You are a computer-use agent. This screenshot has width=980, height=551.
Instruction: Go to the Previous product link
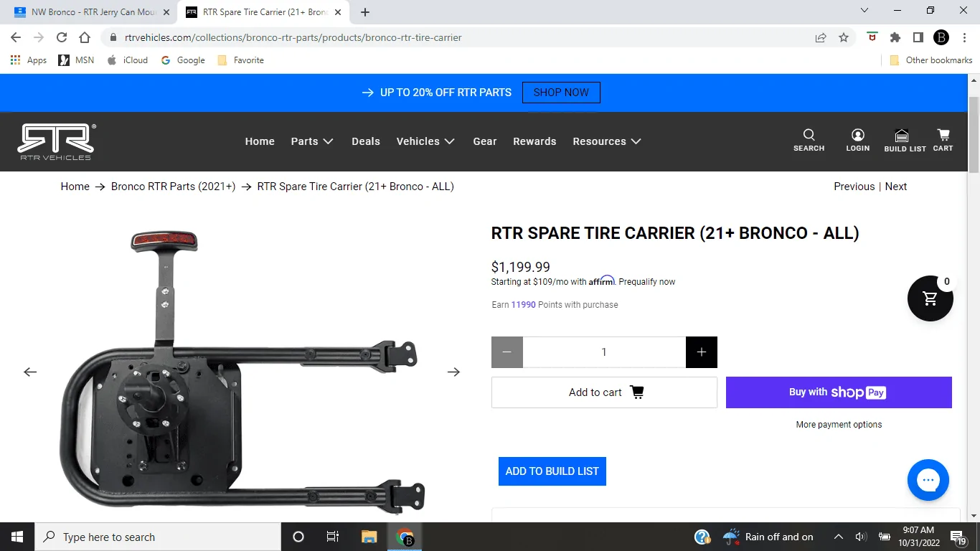click(x=854, y=187)
